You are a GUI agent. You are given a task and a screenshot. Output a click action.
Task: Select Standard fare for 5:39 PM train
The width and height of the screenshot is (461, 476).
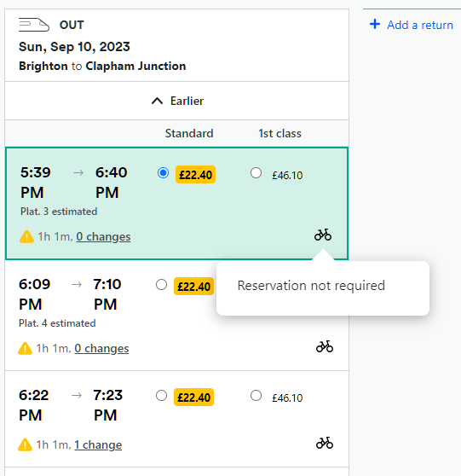[163, 172]
